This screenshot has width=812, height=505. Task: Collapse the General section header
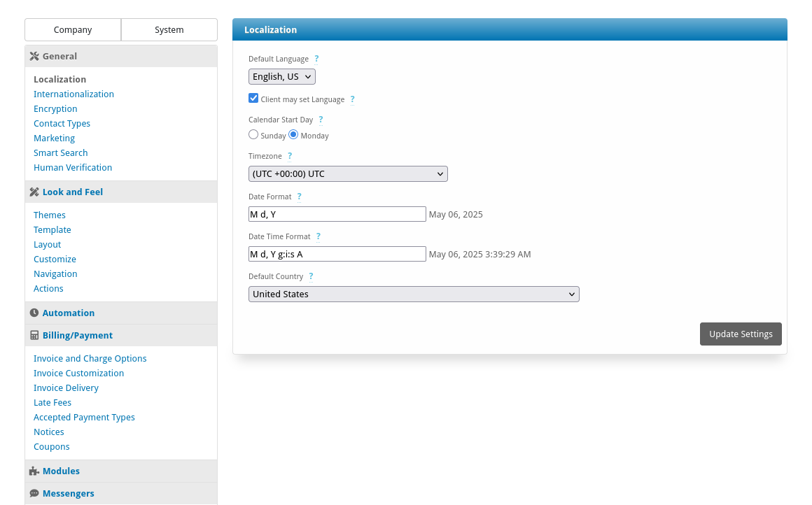(121, 57)
